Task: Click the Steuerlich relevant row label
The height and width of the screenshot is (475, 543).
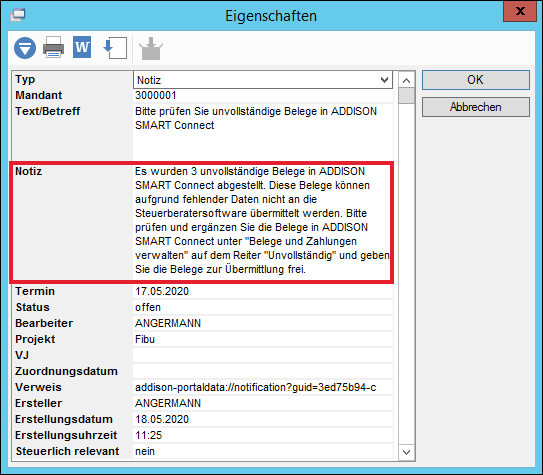Action: 67,451
